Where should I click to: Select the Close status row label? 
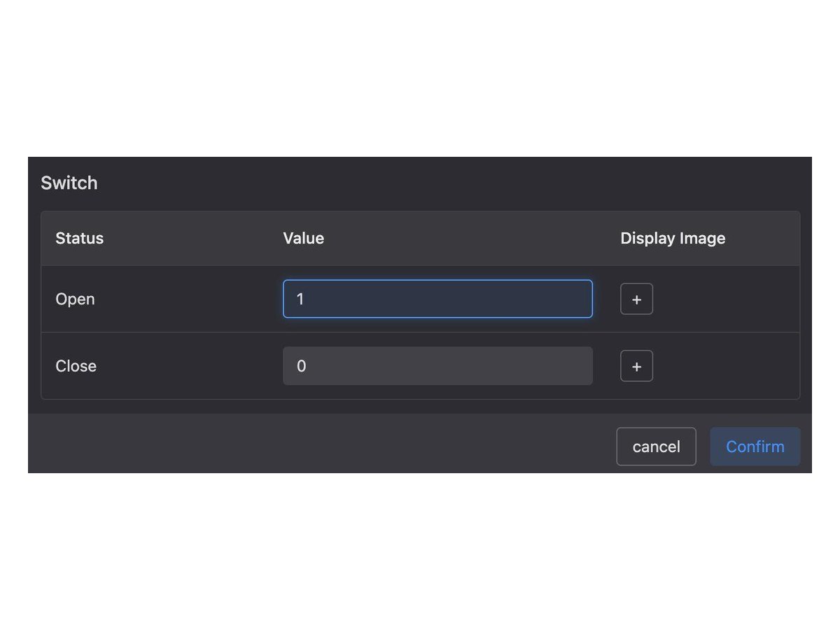pyautogui.click(x=76, y=366)
